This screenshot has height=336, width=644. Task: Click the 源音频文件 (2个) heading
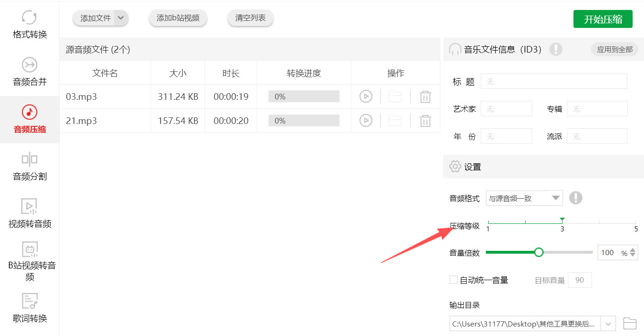[x=98, y=49]
